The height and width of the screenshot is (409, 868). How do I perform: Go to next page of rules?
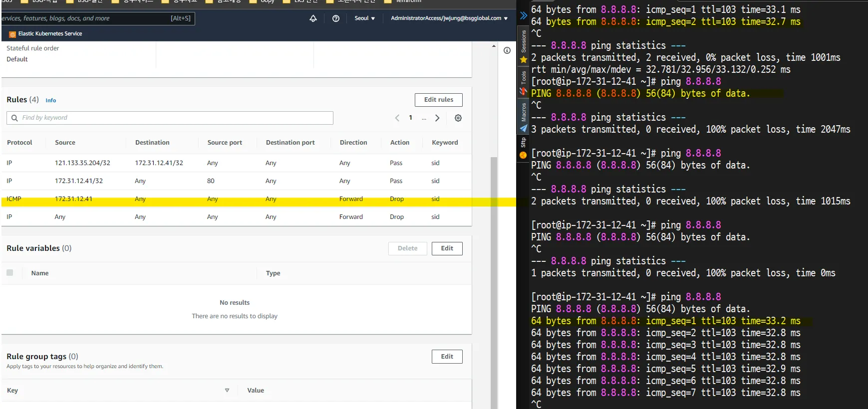tap(437, 118)
